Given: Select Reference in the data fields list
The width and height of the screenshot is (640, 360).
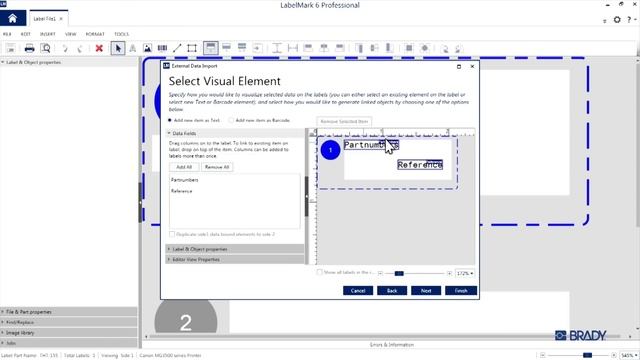Looking at the screenshot, I should [x=182, y=191].
